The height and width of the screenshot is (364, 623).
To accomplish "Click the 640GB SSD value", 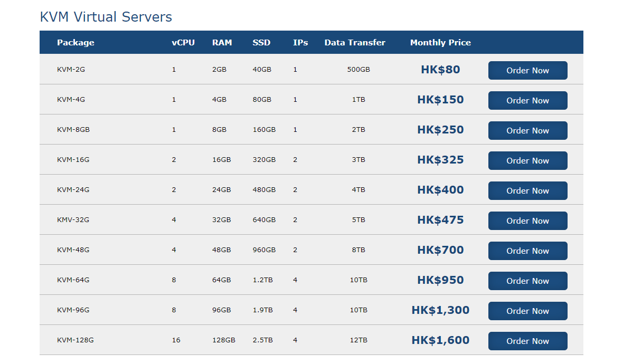I will coord(264,220).
